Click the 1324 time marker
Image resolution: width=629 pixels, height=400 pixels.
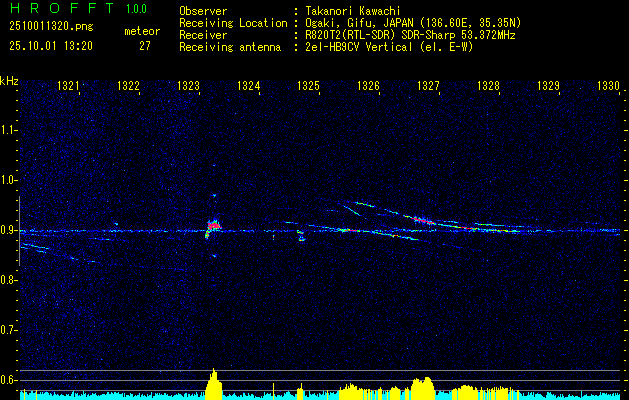click(x=248, y=86)
